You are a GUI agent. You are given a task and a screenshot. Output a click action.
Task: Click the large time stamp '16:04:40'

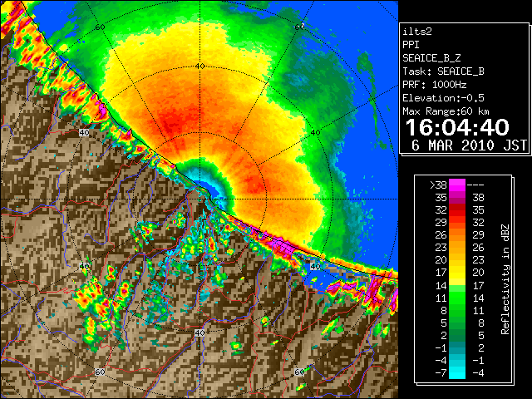coord(457,127)
